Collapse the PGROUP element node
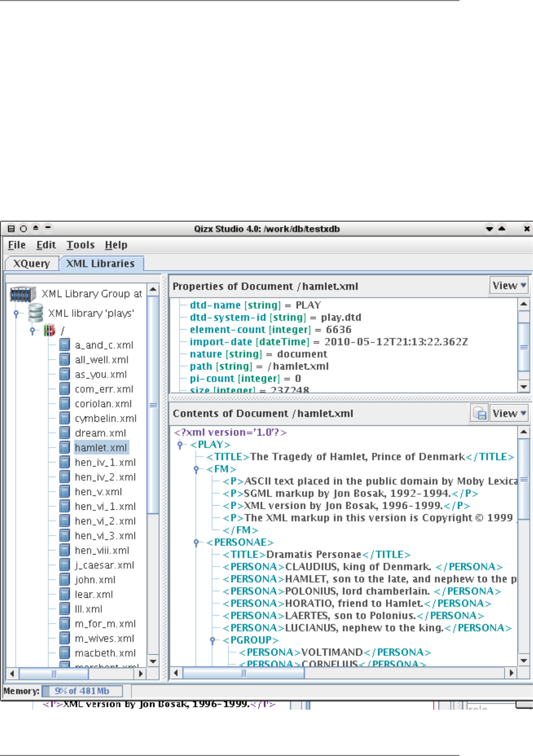Screen dimensions: 533x756 tap(212, 640)
